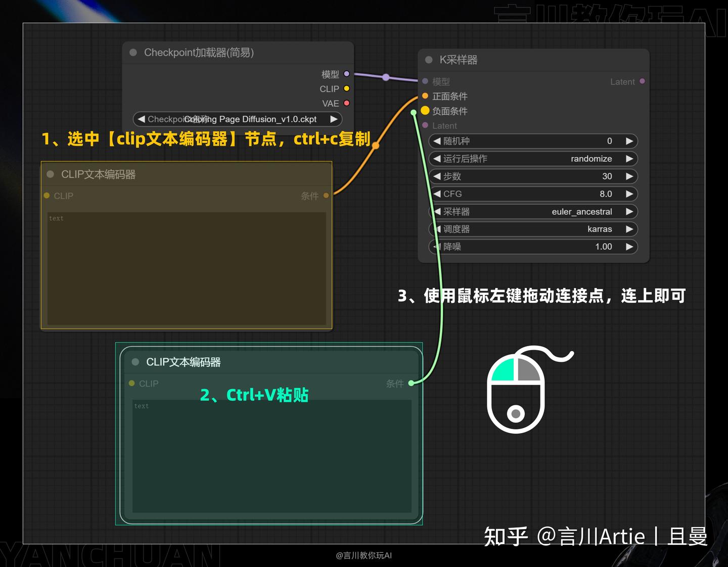The height and width of the screenshot is (567, 728).
Task: Open the checkpoint name dropdown (Coloring Page Diffusion)
Action: point(238,119)
